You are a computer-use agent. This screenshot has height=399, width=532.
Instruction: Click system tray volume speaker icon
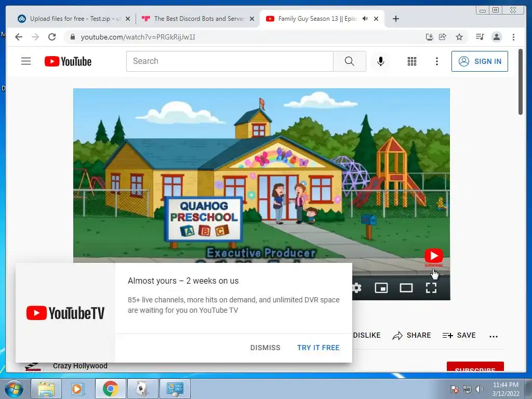coord(480,389)
